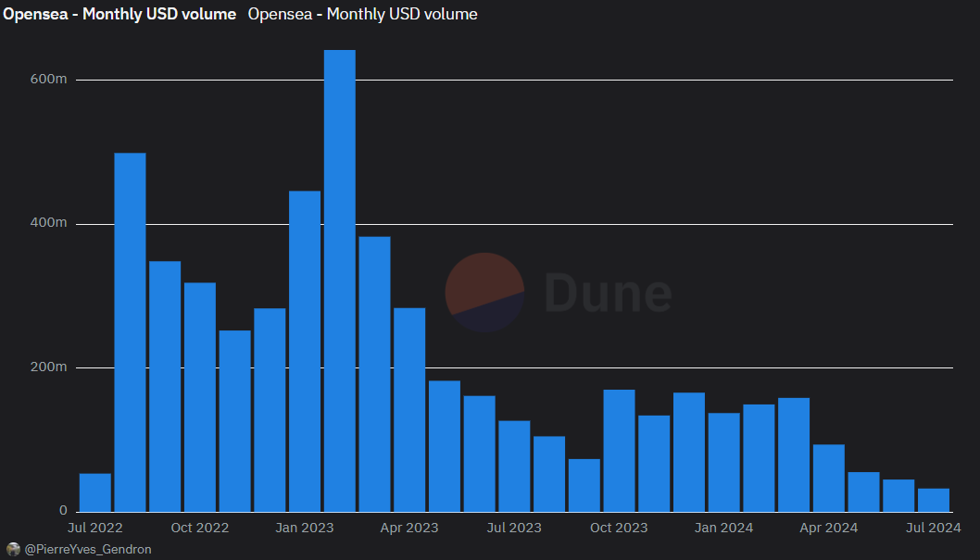The image size is (980, 560).
Task: Click the lighter 'Opensea - Monthly USD volume' subtitle
Action: click(362, 15)
